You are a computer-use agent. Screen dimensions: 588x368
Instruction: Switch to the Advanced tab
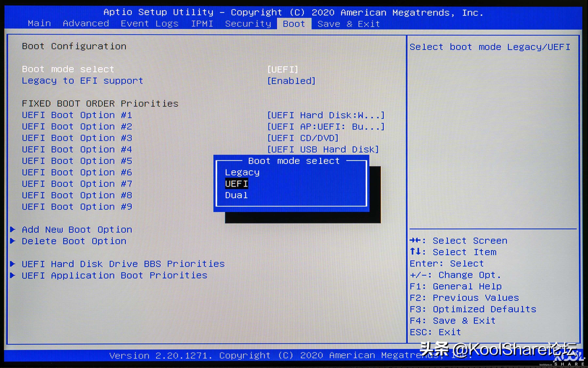click(x=86, y=23)
